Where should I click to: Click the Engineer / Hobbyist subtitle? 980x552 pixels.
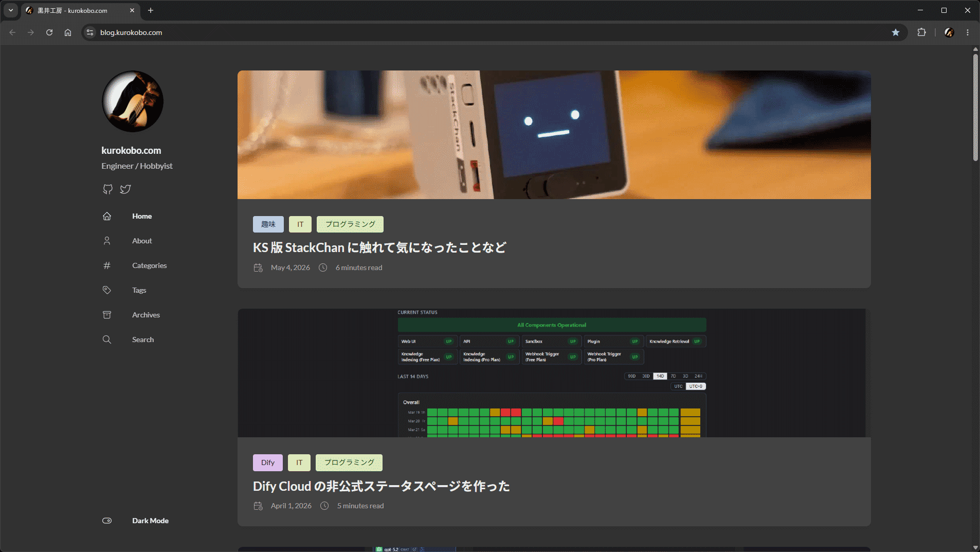pyautogui.click(x=137, y=166)
